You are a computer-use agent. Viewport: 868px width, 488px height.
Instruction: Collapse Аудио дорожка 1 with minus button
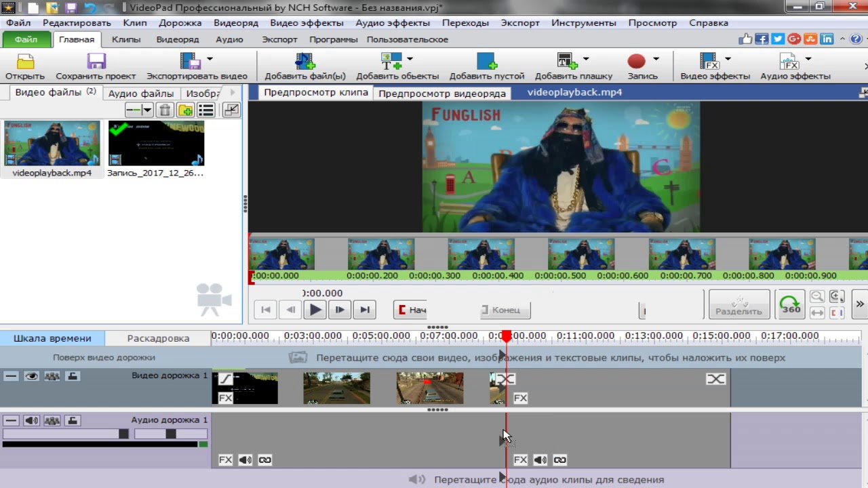pos(11,421)
